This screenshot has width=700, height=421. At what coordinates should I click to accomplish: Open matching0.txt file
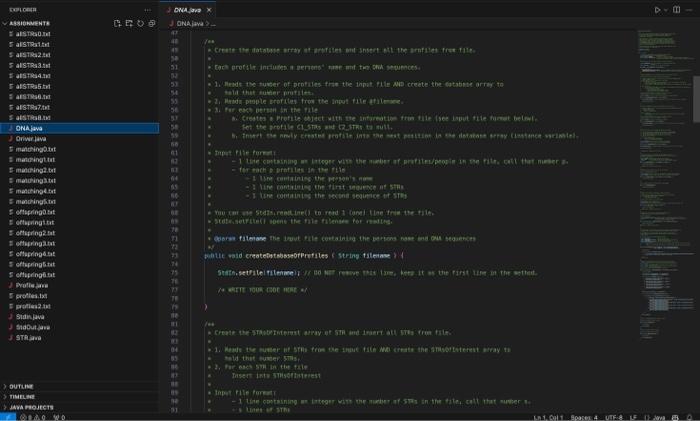[x=79, y=150]
